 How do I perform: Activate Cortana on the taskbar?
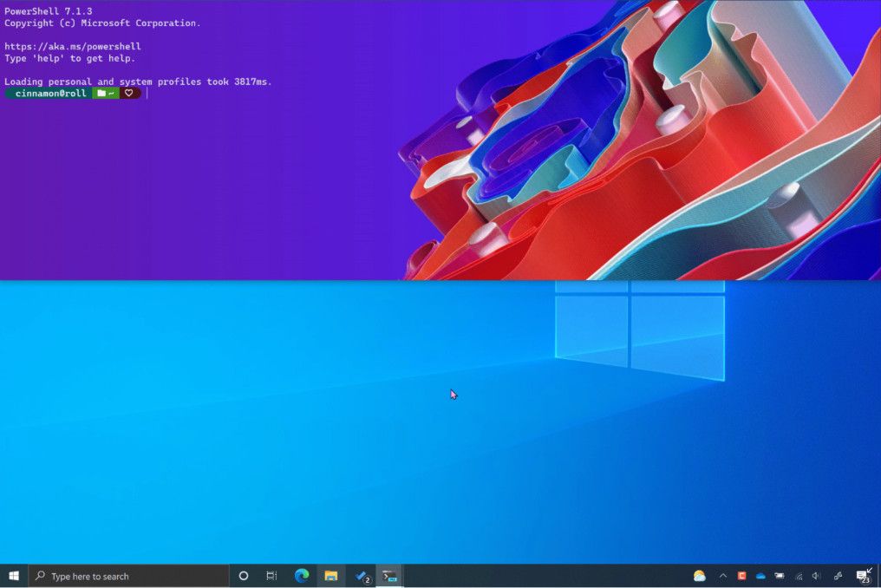point(243,575)
